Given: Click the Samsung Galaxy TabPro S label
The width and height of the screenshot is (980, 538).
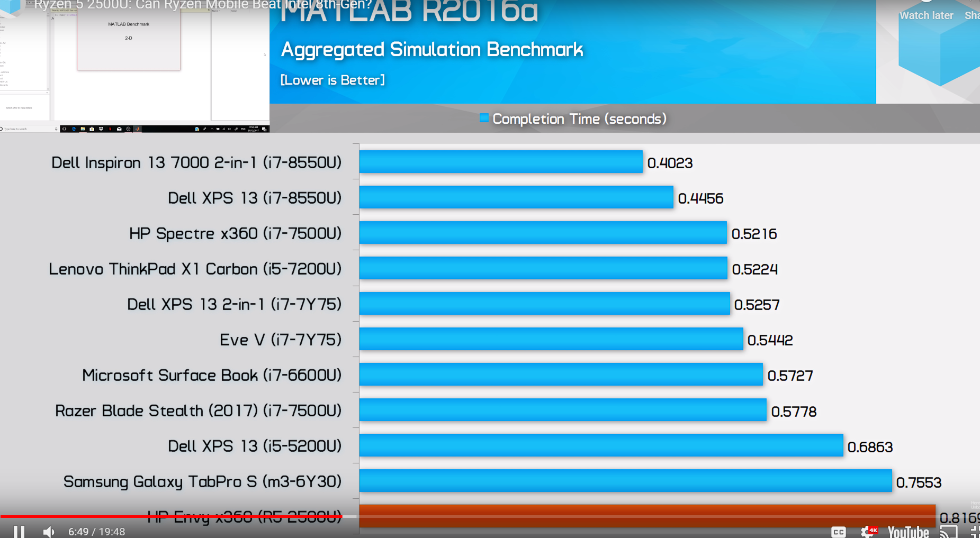Looking at the screenshot, I should 202,481.
